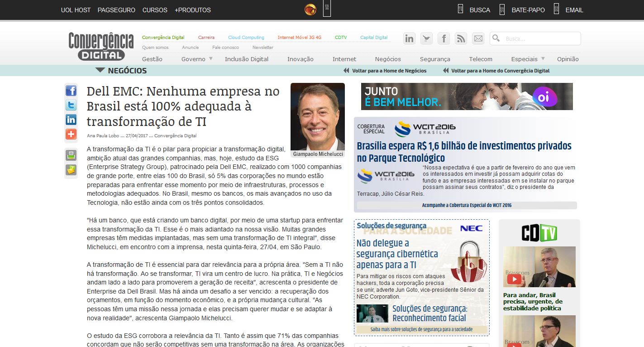The image size is (644, 347).
Task: Expand the NEGÓCIOS section triangle
Action: point(100,70)
